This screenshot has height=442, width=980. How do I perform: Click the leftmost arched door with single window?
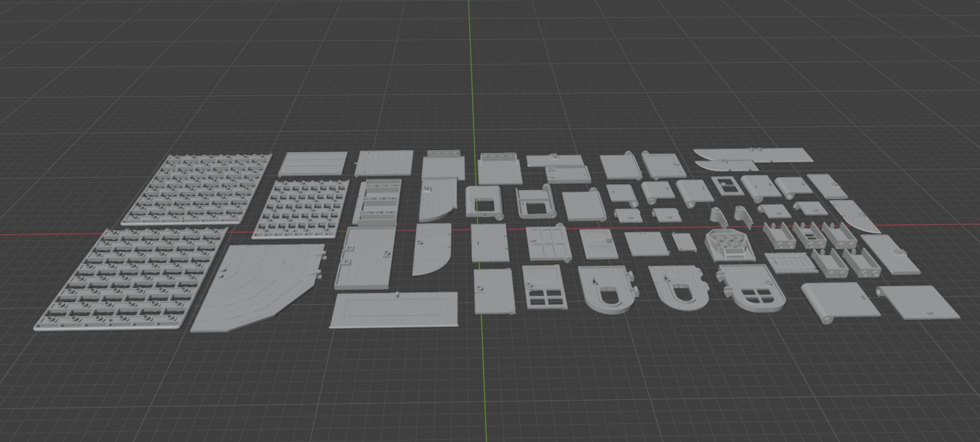pos(607,289)
